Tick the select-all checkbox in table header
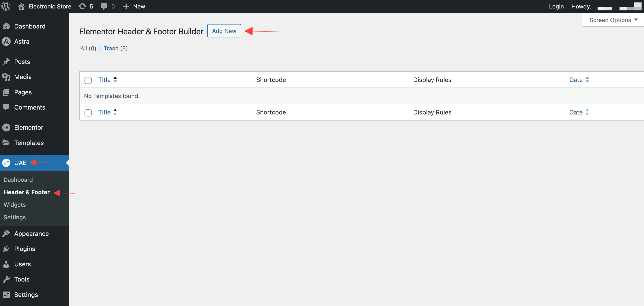 (88, 80)
